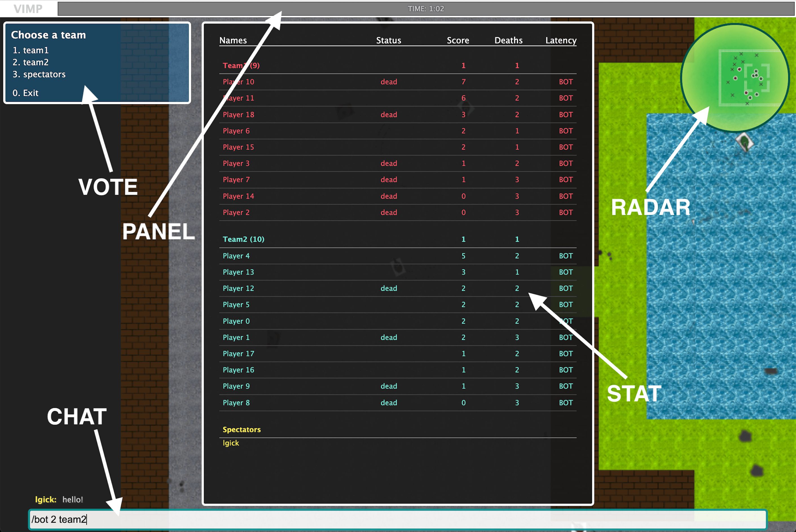Click 'Player 9' name

(x=236, y=386)
